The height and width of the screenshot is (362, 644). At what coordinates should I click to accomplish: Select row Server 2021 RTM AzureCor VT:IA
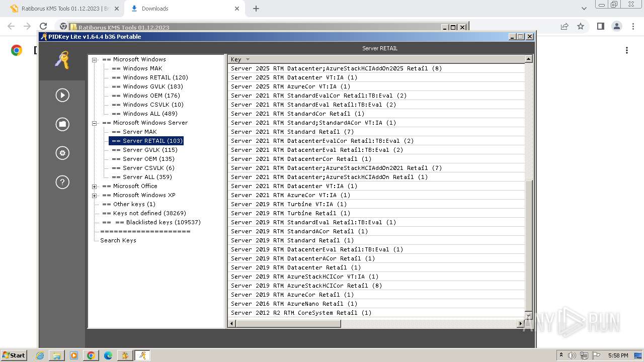[376, 195]
